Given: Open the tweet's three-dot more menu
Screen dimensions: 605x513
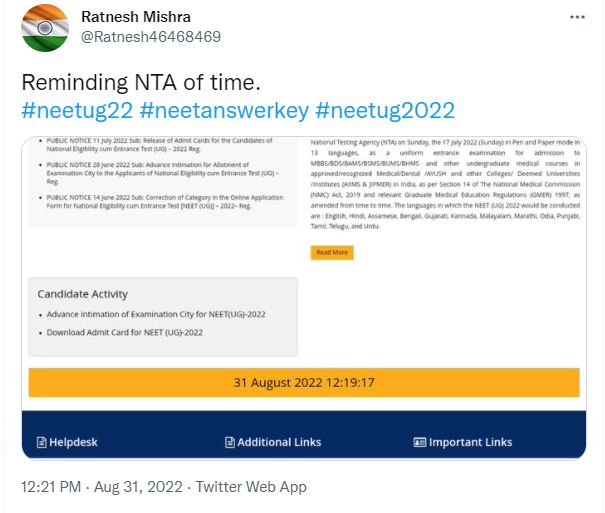Looking at the screenshot, I should click(578, 18).
